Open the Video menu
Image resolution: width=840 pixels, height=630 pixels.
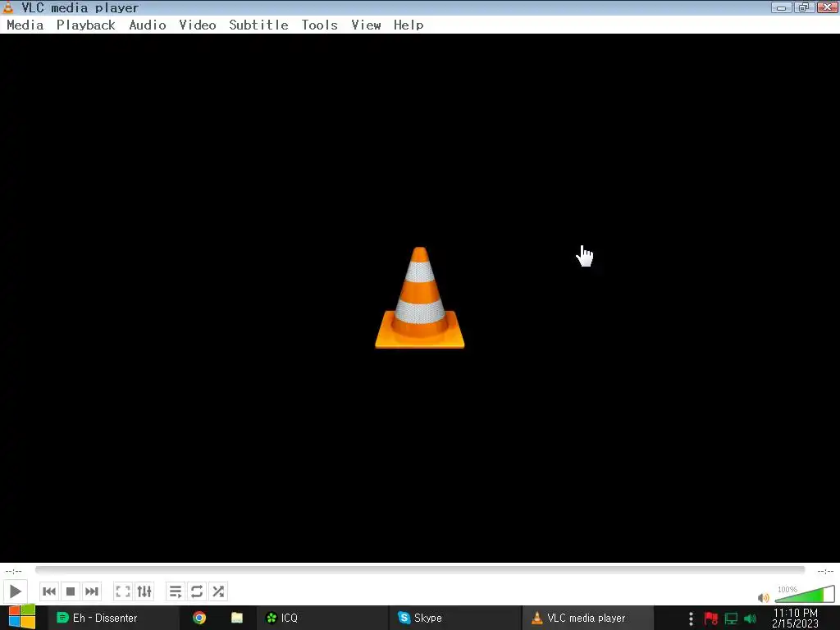click(x=198, y=25)
